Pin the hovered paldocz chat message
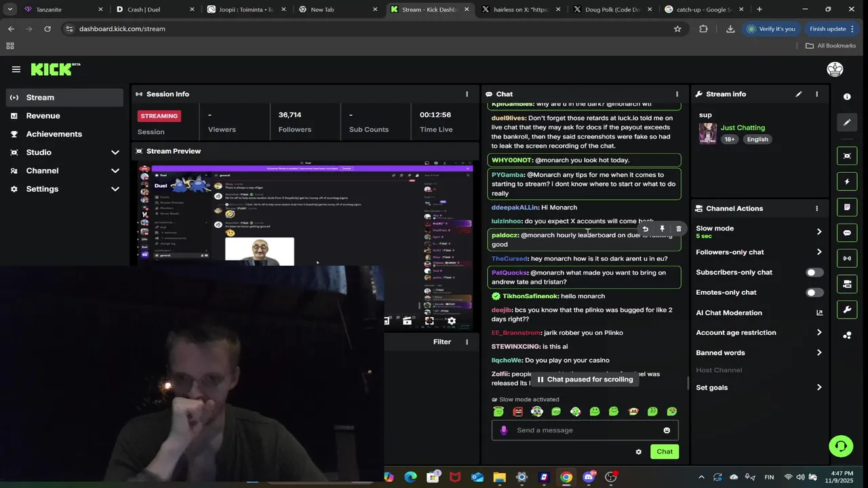The height and width of the screenshot is (488, 868). point(662,229)
